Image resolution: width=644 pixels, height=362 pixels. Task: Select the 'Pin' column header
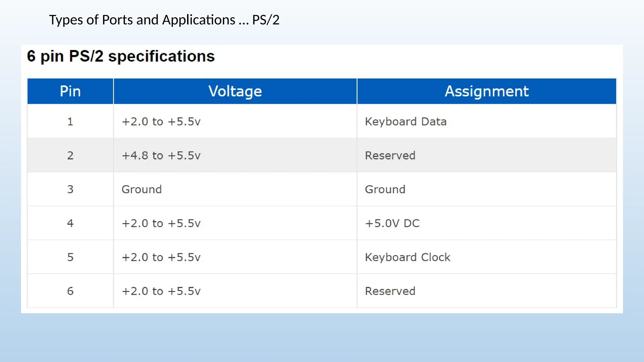[70, 91]
